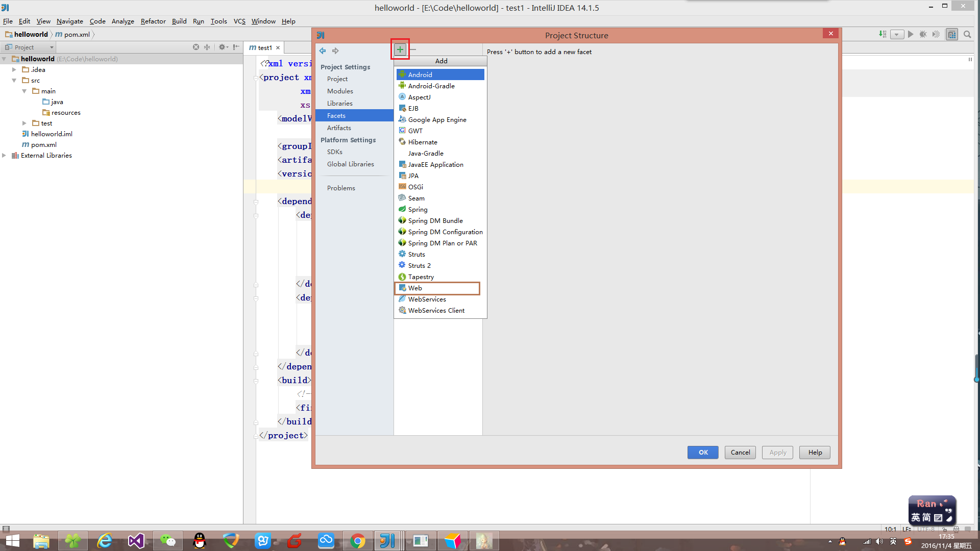Select the JavaEE Application facet
980x551 pixels.
point(440,164)
